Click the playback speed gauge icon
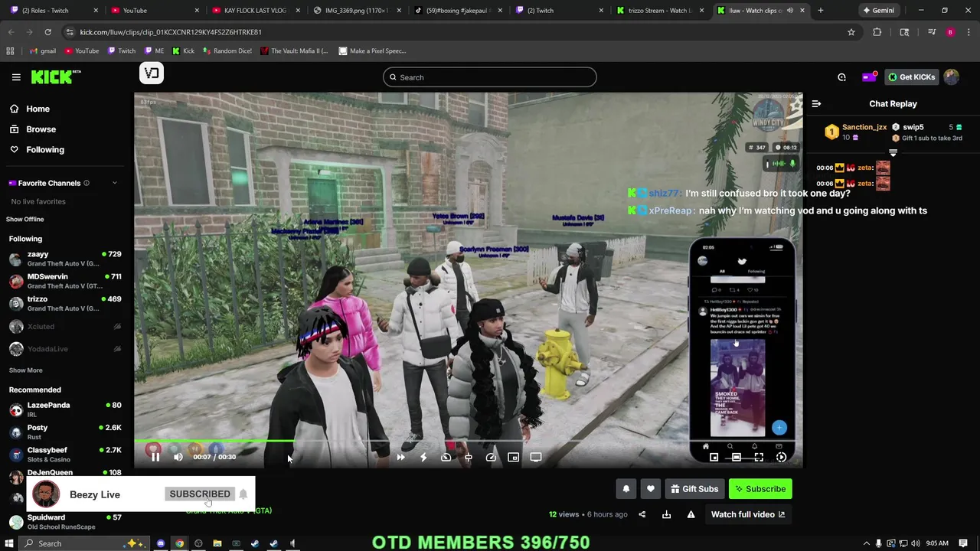The width and height of the screenshot is (980, 551). coord(491,457)
